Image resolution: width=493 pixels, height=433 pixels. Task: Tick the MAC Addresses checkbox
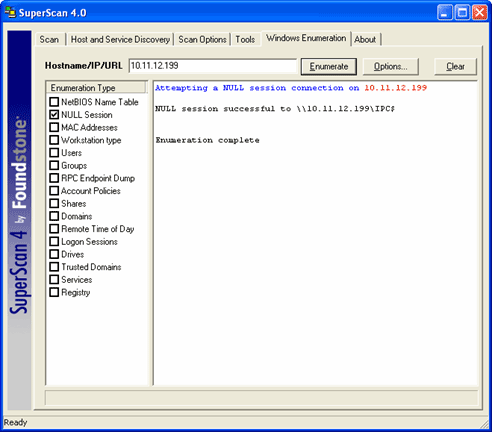click(54, 127)
